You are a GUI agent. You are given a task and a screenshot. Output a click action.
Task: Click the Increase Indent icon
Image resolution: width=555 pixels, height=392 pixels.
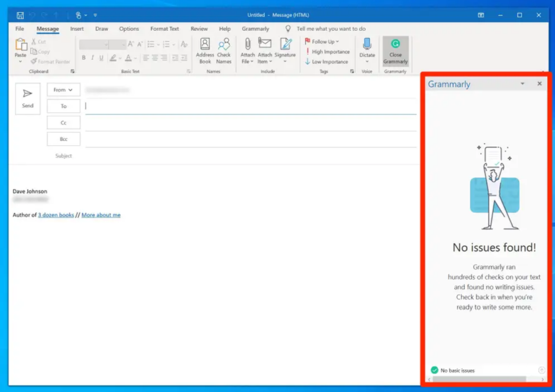point(184,57)
